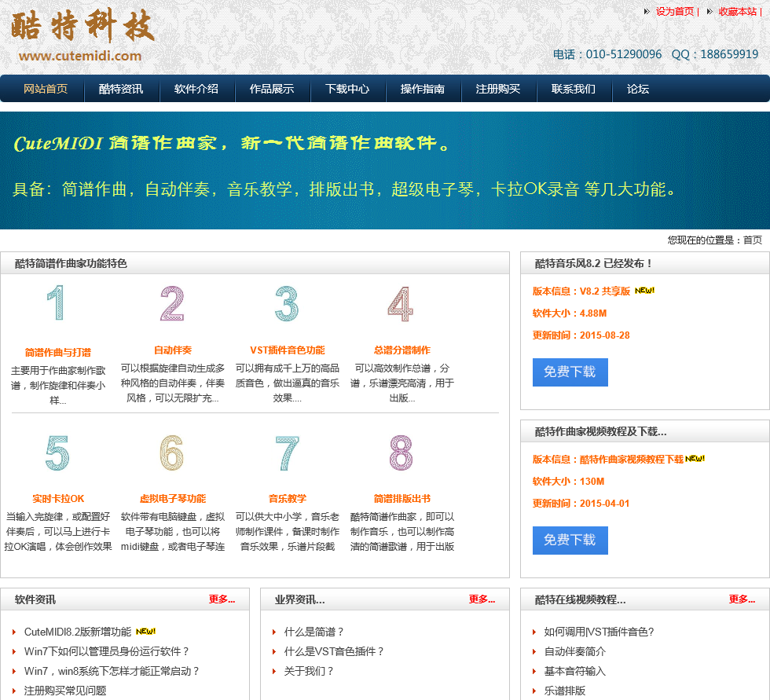Open 操作指南 navigation item
The height and width of the screenshot is (700, 770).
point(423,89)
